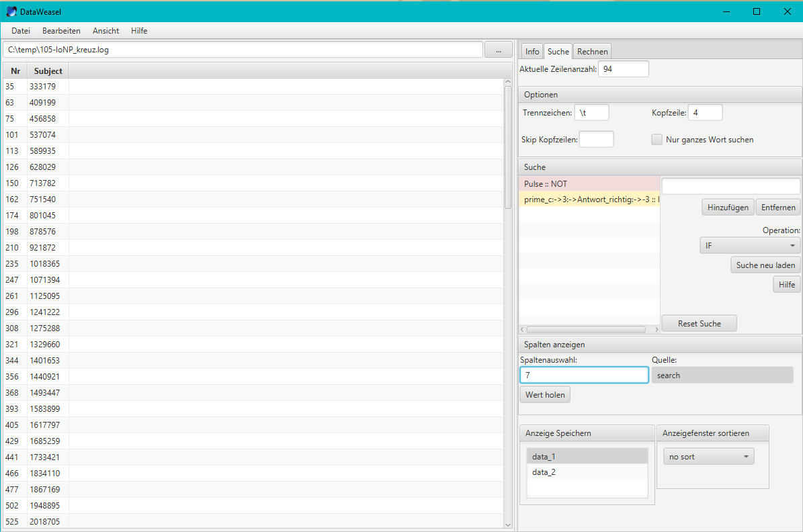This screenshot has height=532, width=803.
Task: Select the row with Subject 713782
Action: click(x=253, y=183)
